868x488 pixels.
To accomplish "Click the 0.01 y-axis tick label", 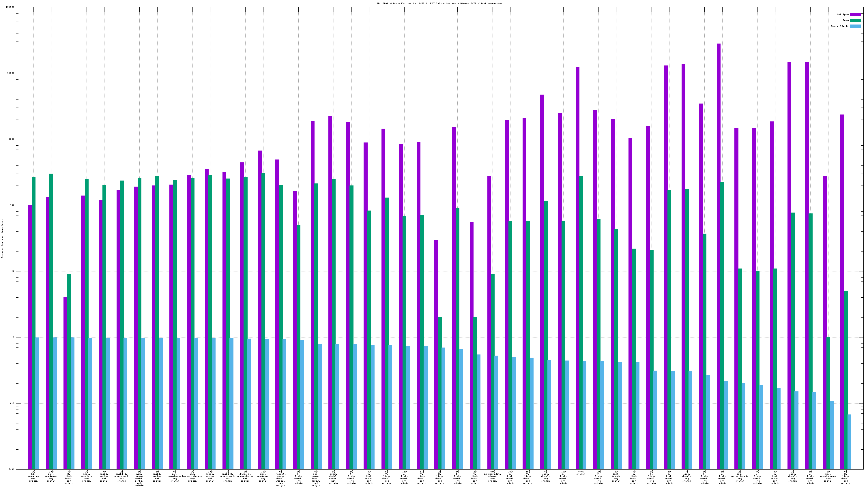I will [x=12, y=469].
